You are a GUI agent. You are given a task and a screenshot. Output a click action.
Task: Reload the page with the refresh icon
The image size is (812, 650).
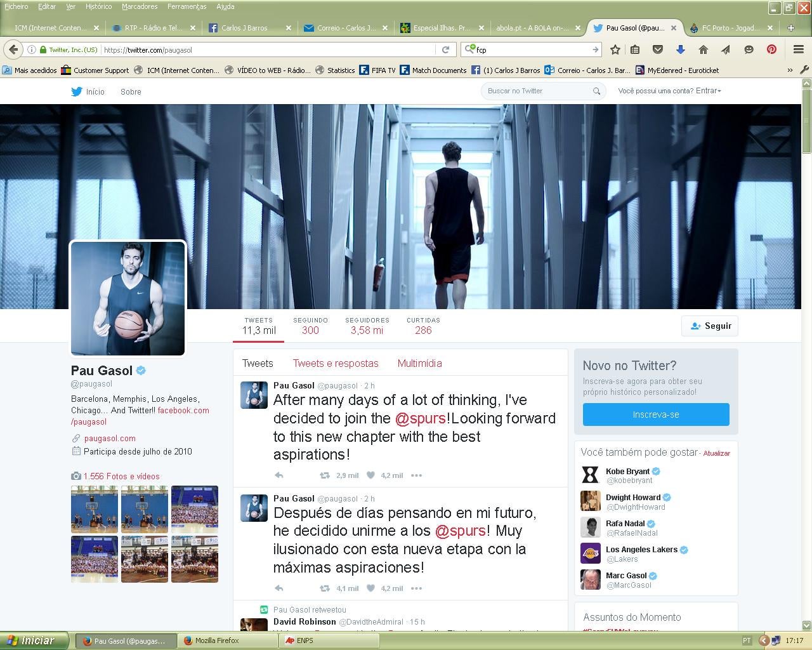tap(445, 50)
